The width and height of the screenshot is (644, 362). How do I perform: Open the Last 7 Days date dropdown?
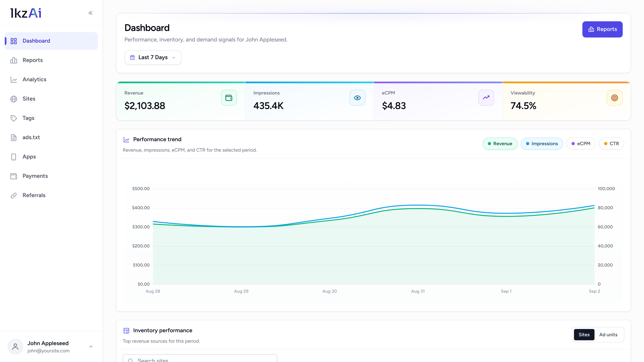(x=153, y=57)
